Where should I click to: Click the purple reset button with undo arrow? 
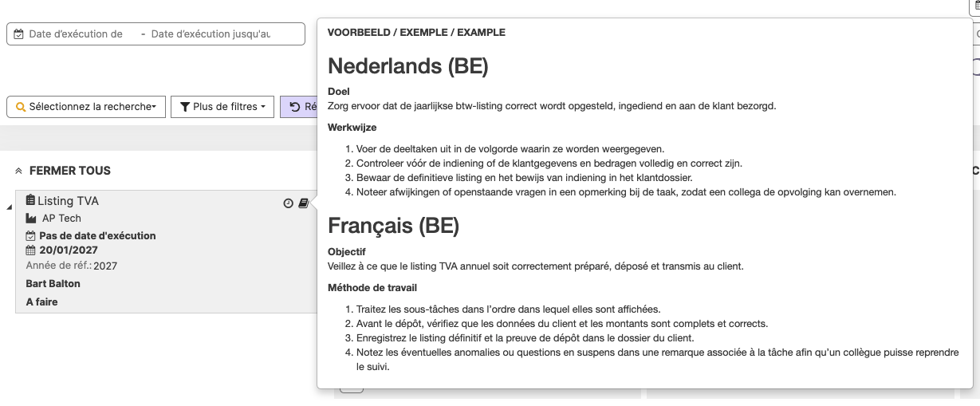click(x=299, y=107)
